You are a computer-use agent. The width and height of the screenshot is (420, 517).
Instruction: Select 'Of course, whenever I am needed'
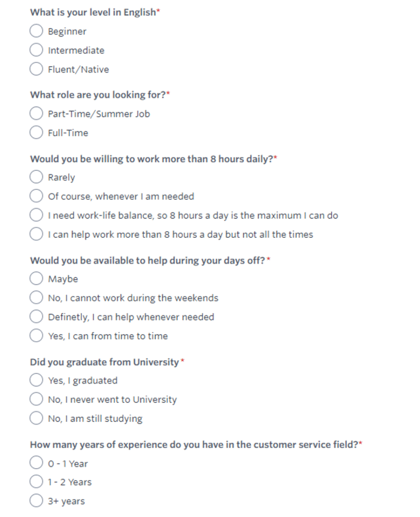tap(36, 196)
